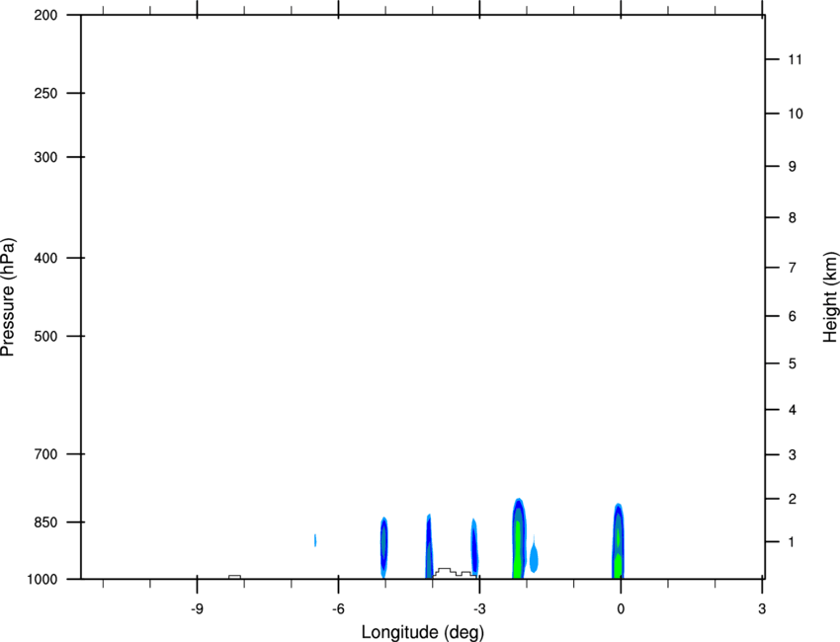Viewport: 840px width, 642px height.
Task: Select the 850 pressure tick label
Action: (x=45, y=522)
